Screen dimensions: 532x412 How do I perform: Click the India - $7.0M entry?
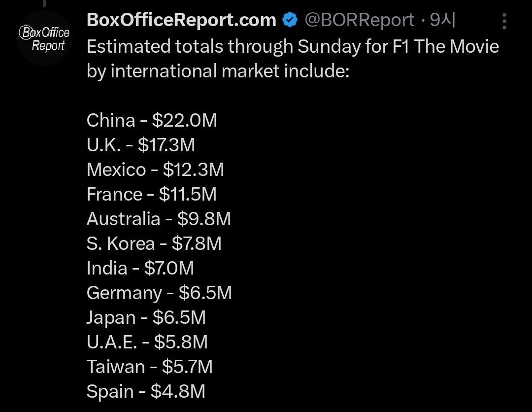[140, 269]
